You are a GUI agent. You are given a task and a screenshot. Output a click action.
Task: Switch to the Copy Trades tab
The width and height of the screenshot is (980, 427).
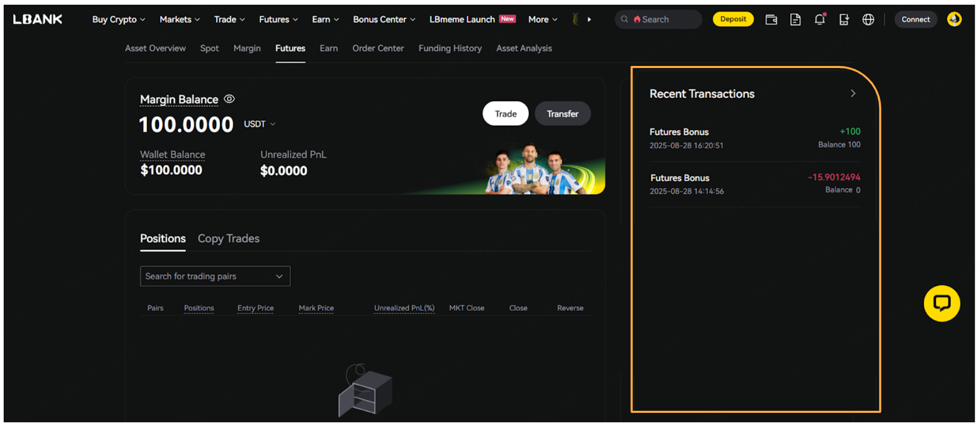click(x=228, y=239)
